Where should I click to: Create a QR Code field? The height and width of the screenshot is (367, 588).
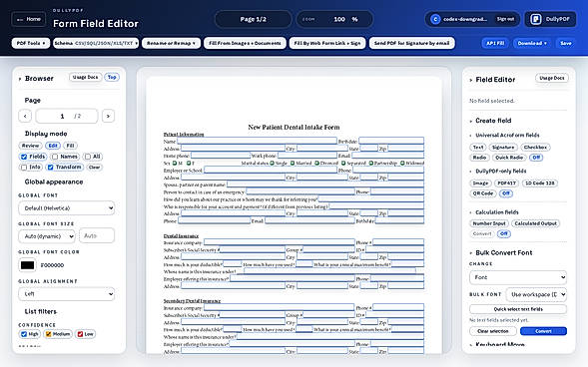(x=483, y=193)
